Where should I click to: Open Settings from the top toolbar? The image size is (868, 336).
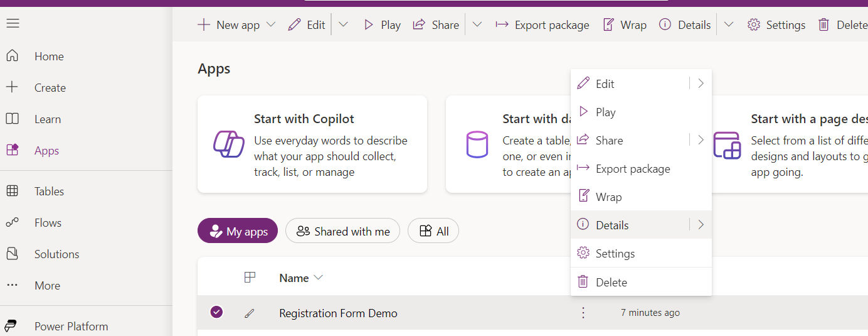776,25
